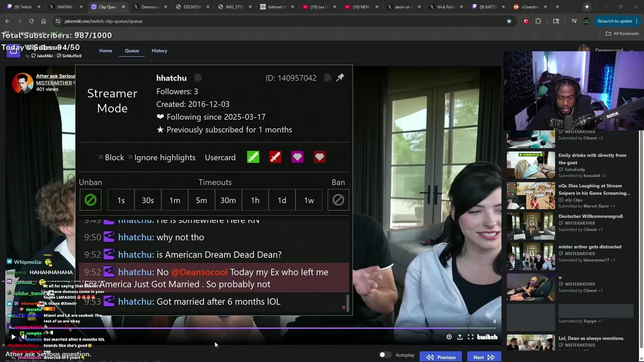Image resolution: width=644 pixels, height=362 pixels.
Task: Pin the hhatchu usercard
Action: click(340, 77)
